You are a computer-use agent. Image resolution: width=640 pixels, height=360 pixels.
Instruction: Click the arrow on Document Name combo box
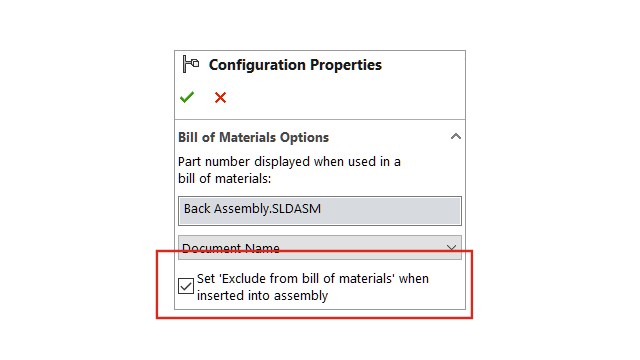(x=451, y=247)
